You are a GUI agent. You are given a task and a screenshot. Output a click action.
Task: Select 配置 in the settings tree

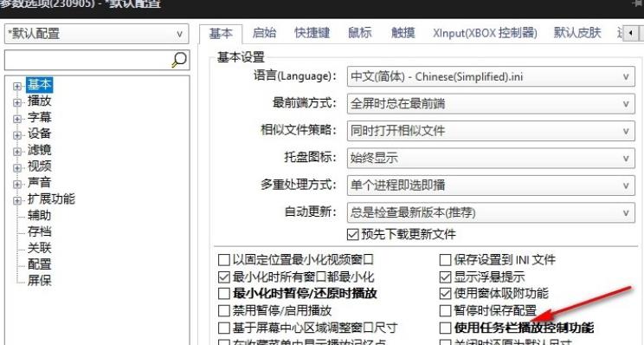(40, 264)
